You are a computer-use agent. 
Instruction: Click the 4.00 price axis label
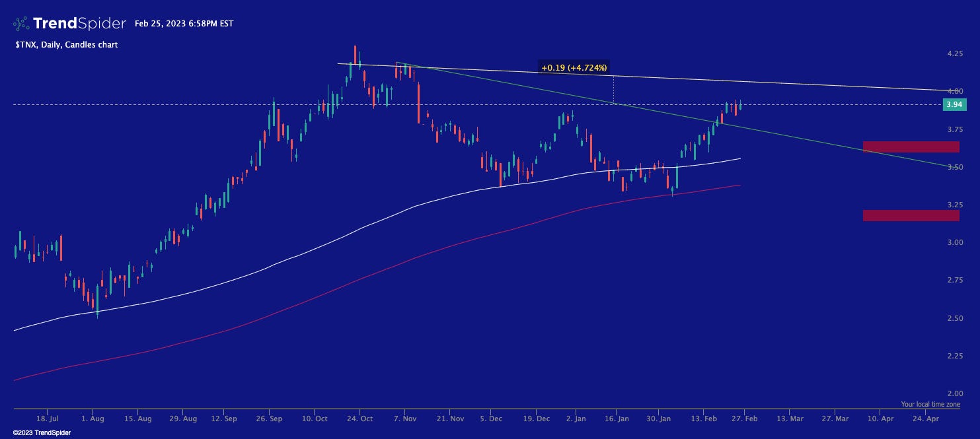[x=954, y=91]
